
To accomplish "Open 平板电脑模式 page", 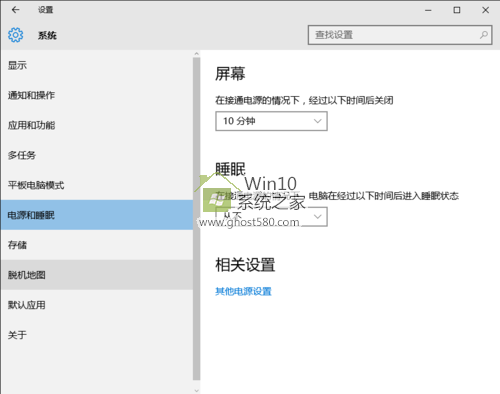I will tap(97, 185).
